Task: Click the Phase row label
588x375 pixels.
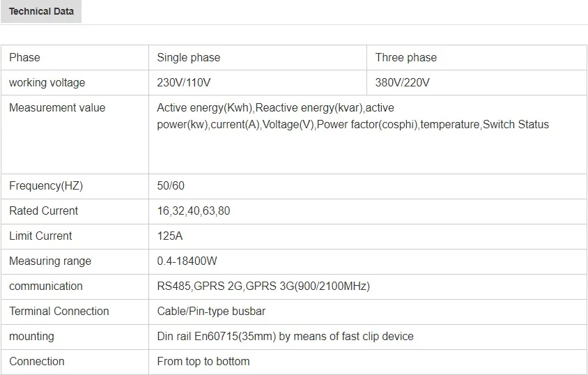Action: (24, 58)
